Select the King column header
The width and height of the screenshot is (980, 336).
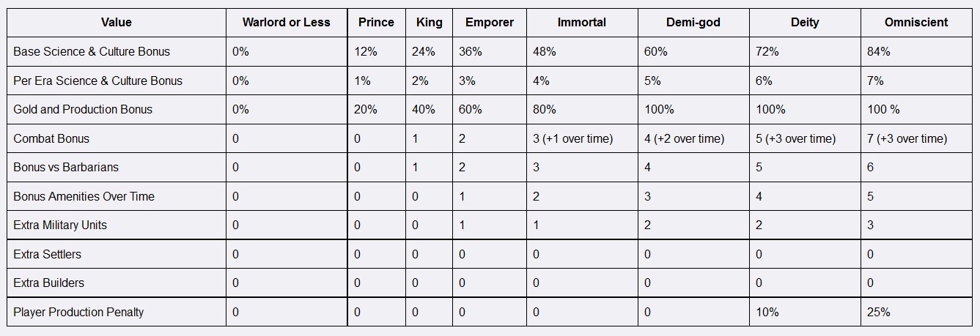pyautogui.click(x=429, y=23)
